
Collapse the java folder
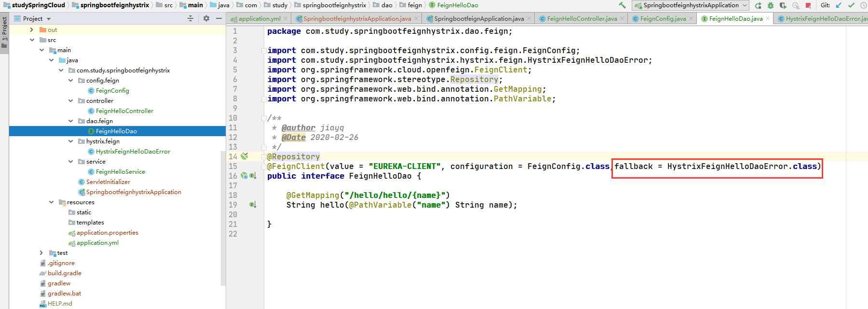click(51, 60)
